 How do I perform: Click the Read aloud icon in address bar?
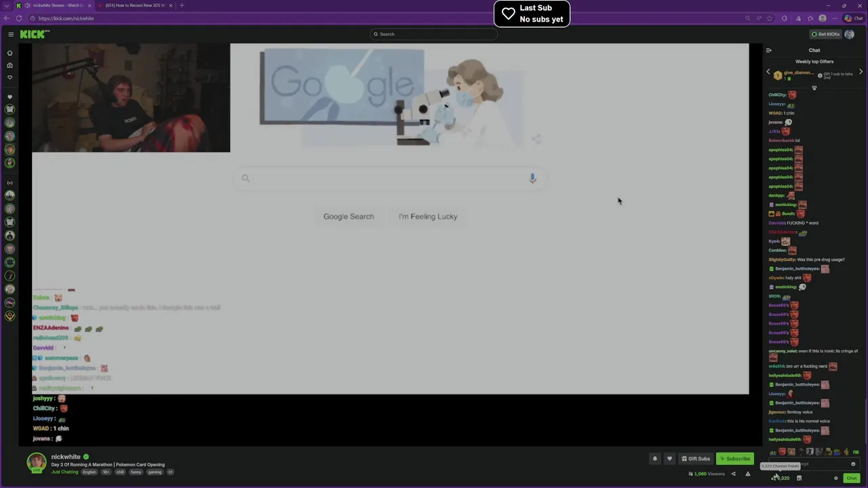(x=759, y=18)
